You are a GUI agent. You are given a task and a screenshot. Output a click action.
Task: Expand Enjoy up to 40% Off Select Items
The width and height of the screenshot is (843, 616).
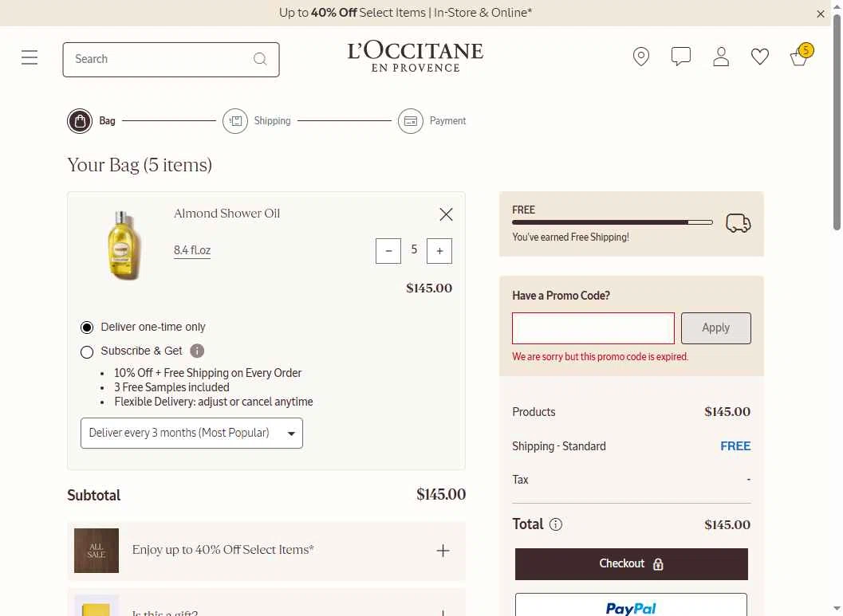pyautogui.click(x=443, y=551)
